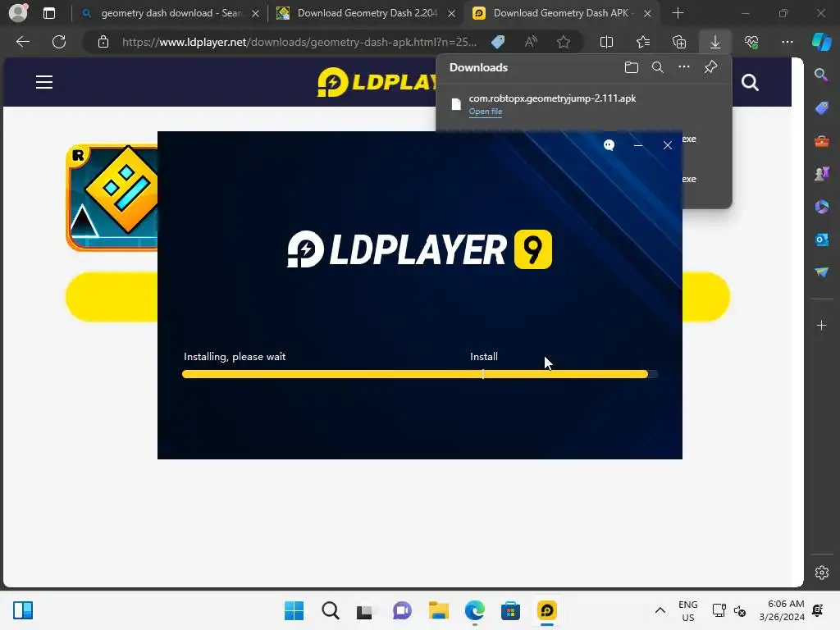Image resolution: width=840 pixels, height=630 pixels.
Task: Open installer support chat icon
Action: (609, 145)
